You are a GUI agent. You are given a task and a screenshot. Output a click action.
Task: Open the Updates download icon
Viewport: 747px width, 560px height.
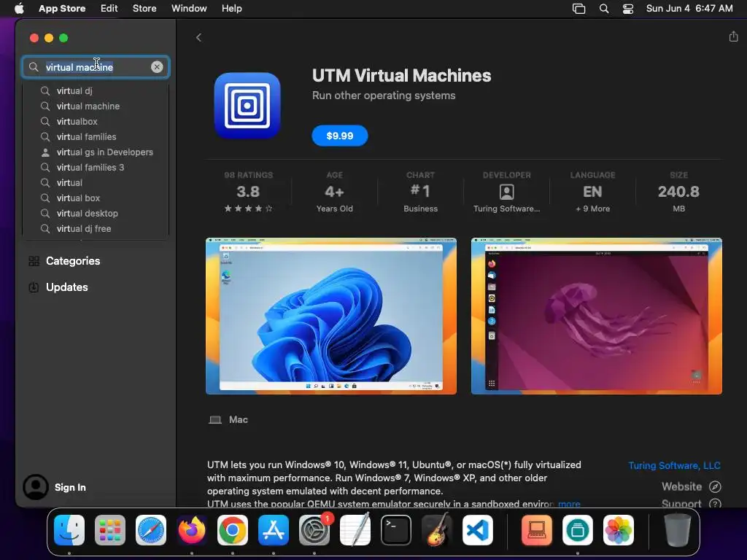point(34,287)
